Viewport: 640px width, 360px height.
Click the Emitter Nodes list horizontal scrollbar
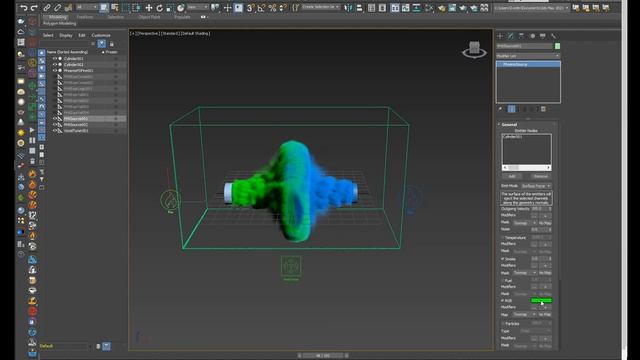527,168
